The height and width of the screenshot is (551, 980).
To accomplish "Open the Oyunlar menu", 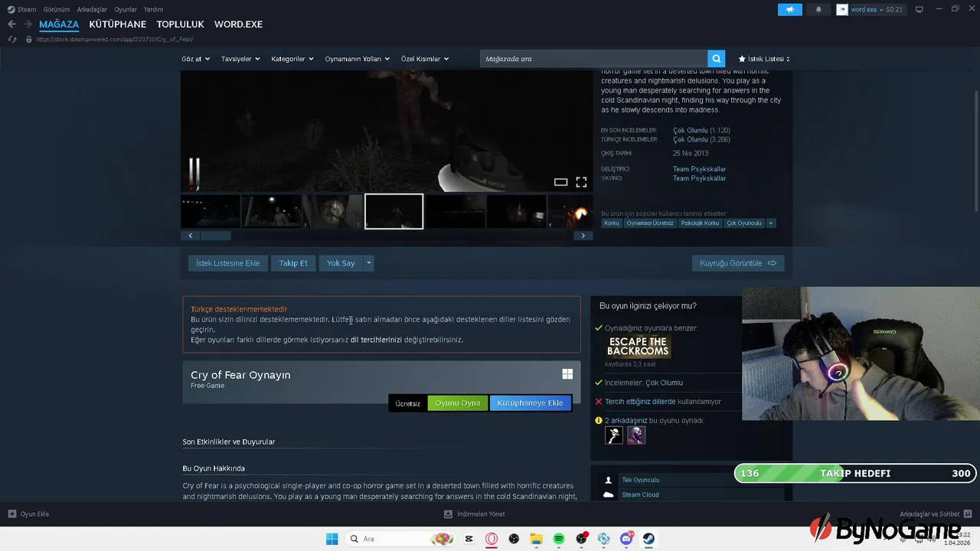I will click(126, 9).
